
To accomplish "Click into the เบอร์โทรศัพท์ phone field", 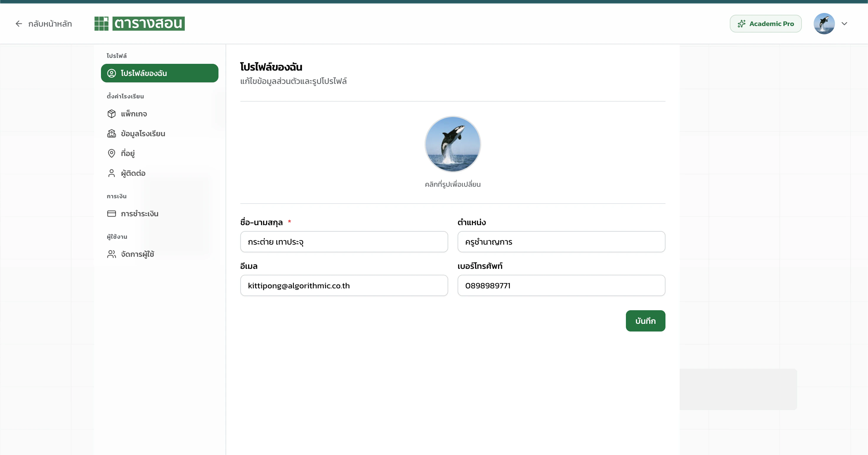I will tap(561, 286).
